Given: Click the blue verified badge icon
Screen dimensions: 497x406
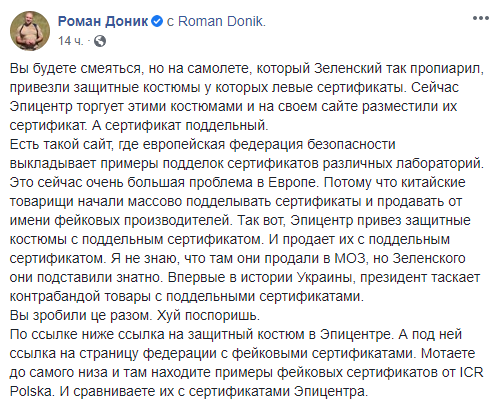Looking at the screenshot, I should 157,21.
